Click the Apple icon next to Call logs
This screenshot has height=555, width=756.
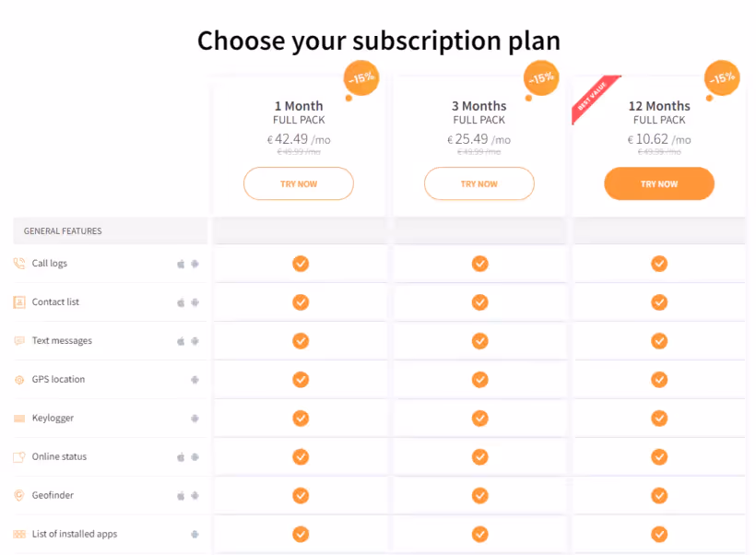pos(181,264)
